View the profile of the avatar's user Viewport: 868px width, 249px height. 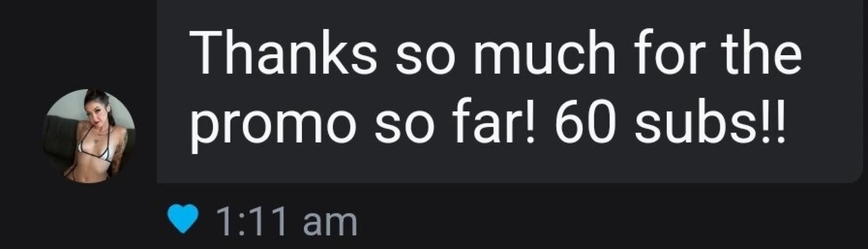89,136
